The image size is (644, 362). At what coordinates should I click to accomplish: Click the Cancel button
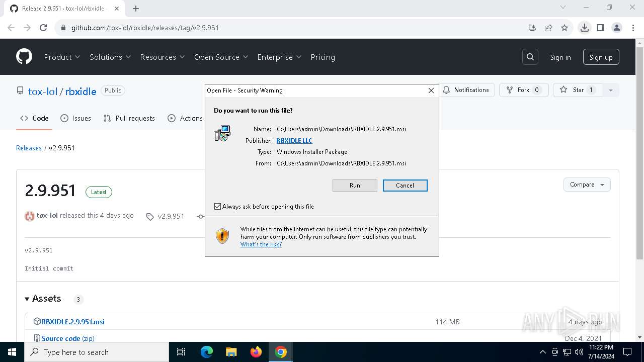pyautogui.click(x=405, y=186)
